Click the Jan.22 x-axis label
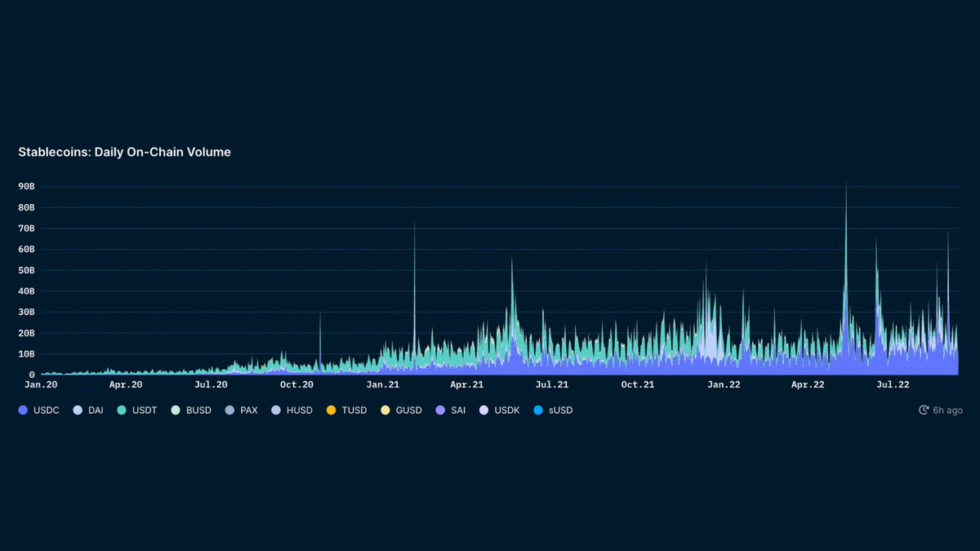 [724, 384]
